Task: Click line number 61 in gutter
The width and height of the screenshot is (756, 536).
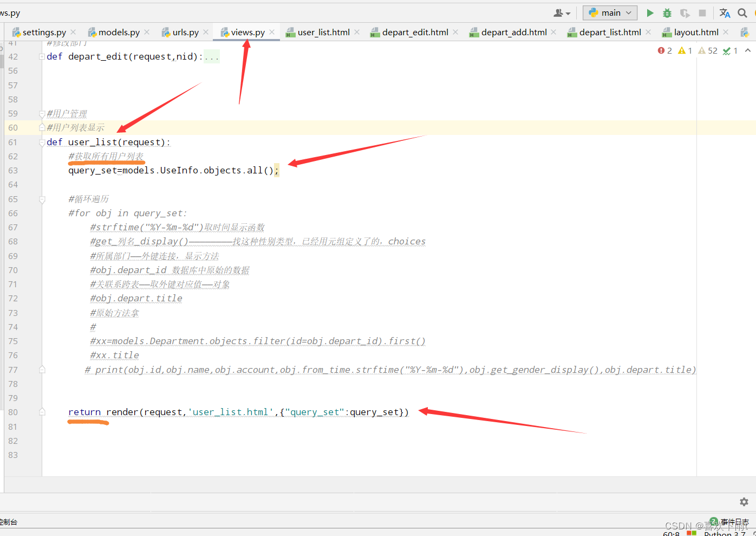Action: coord(13,142)
